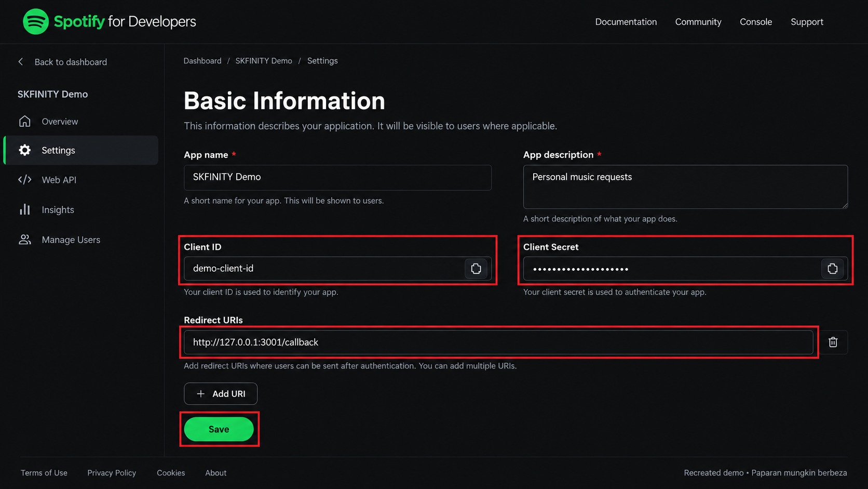868x489 pixels.
Task: Add a new redirect URI
Action: click(221, 393)
